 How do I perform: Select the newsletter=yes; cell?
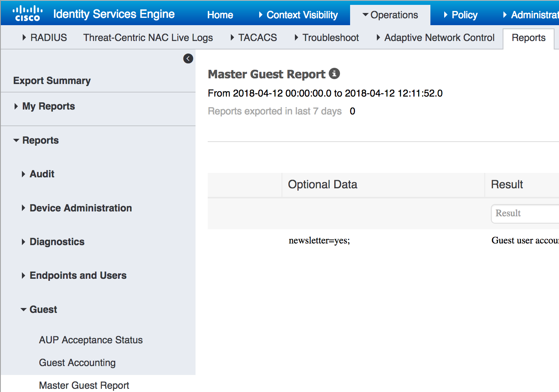click(319, 241)
